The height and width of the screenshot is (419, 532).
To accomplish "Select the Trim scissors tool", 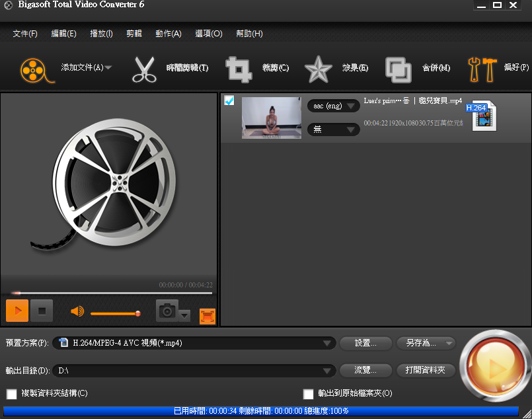I will 144,69.
